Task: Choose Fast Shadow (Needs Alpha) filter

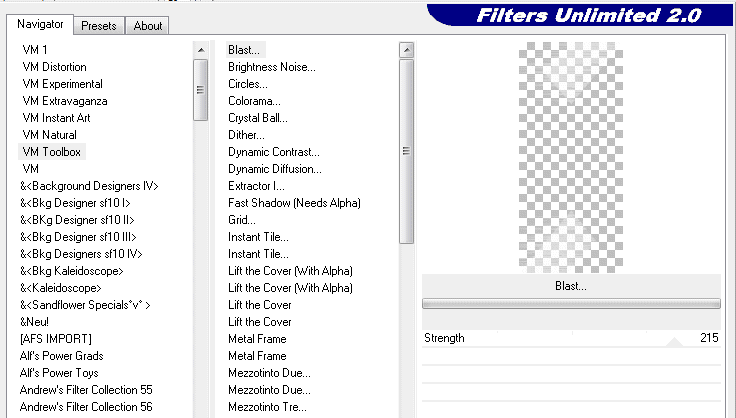Action: pos(294,203)
